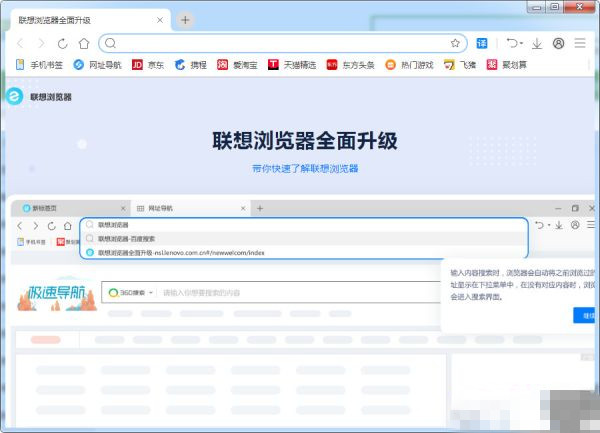Screen dimensions: 600x433
Task: Go to the home page icon
Action: (x=84, y=44)
